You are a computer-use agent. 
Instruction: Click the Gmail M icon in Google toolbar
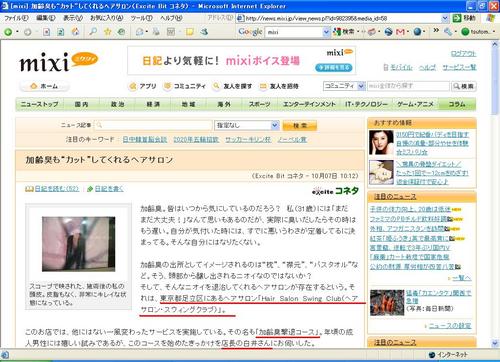pyautogui.click(x=400, y=32)
